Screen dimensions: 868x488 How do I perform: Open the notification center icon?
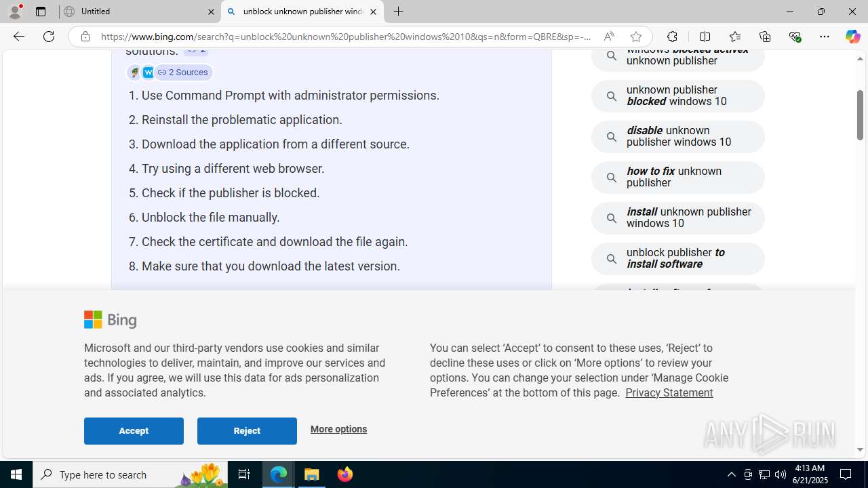tap(846, 474)
